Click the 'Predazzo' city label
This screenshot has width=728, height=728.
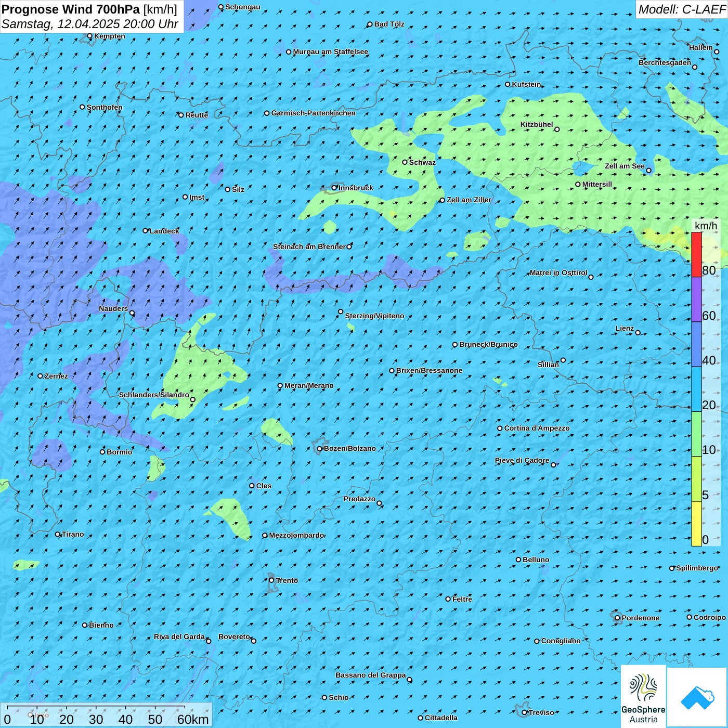point(359,499)
